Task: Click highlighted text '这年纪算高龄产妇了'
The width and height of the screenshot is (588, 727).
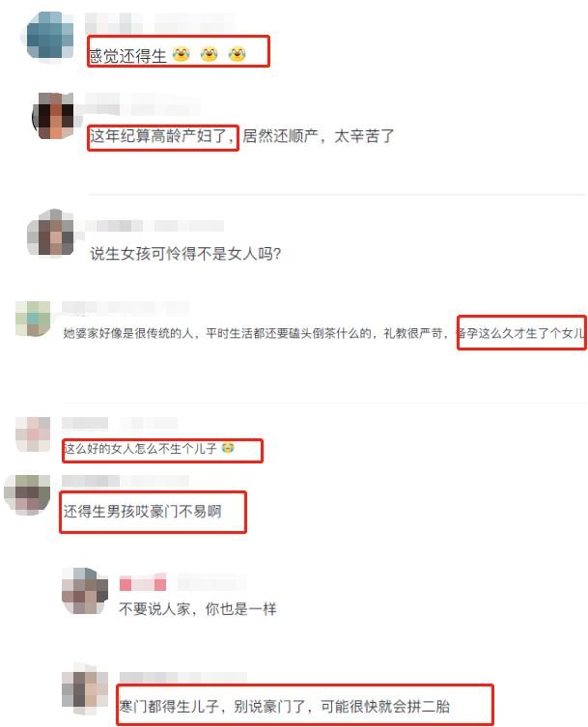Action: 159,136
